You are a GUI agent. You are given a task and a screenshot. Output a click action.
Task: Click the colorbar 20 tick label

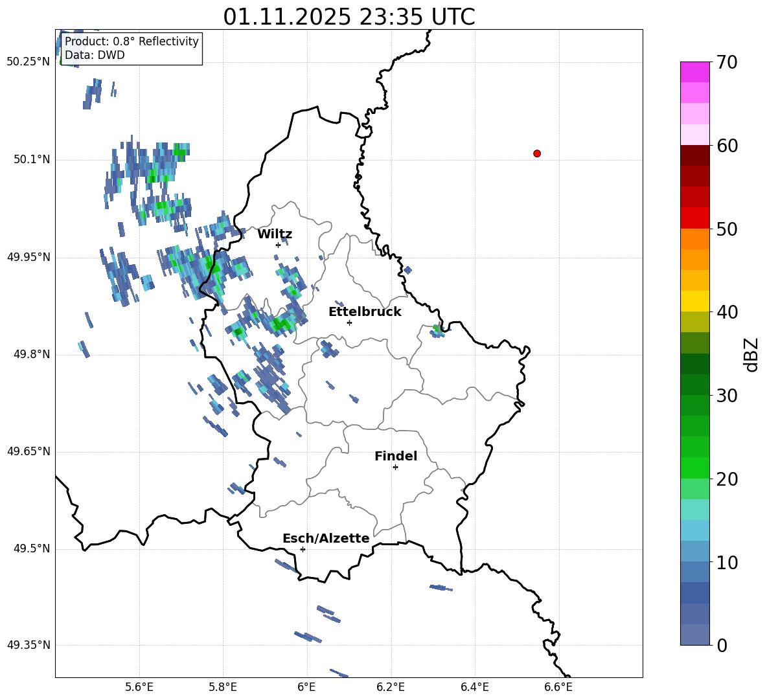(x=727, y=479)
